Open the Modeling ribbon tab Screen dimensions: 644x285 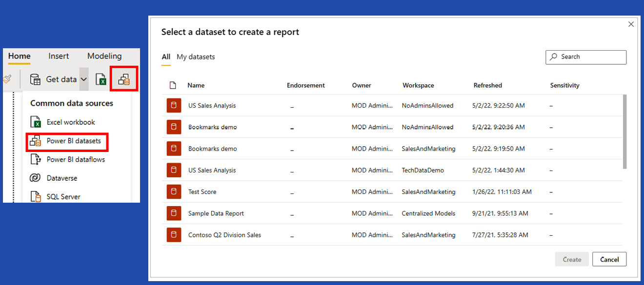click(104, 56)
